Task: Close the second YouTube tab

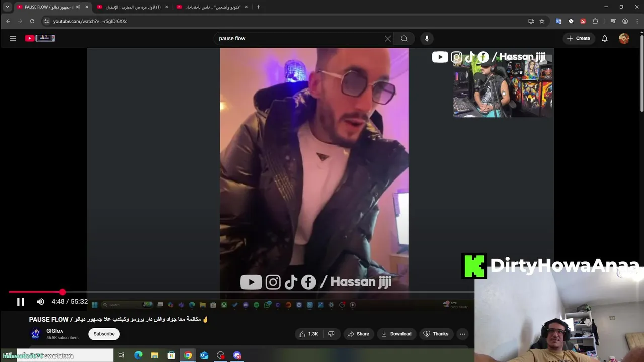Action: 166,7
